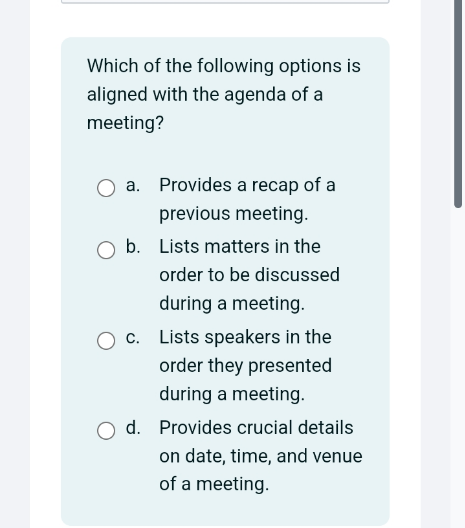Click the "c." option letter label
The width and height of the screenshot is (465, 528).
pyautogui.click(x=132, y=337)
